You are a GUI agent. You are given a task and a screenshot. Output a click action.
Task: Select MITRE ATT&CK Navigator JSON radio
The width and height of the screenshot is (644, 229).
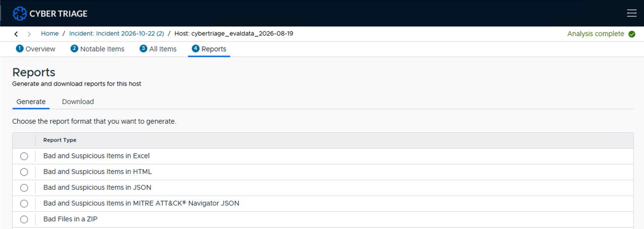(24, 203)
